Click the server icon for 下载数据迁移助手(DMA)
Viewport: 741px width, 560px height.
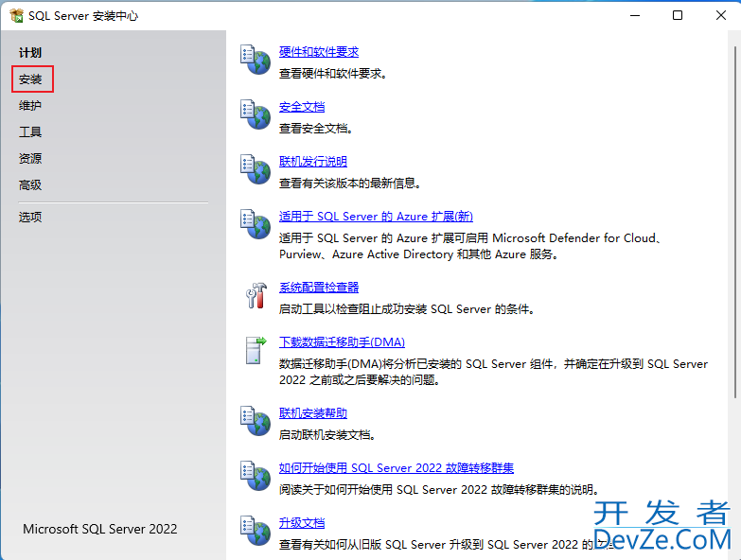pos(256,350)
